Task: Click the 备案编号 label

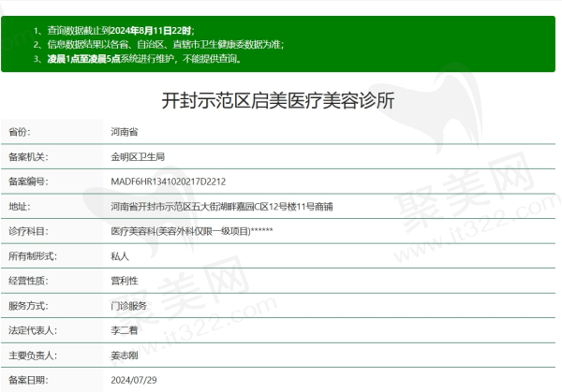Action: 29,181
